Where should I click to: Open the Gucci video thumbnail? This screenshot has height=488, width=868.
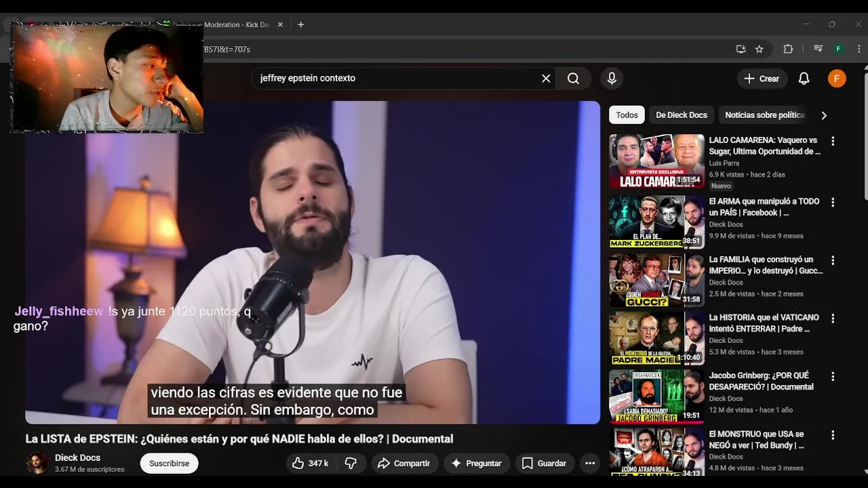656,280
